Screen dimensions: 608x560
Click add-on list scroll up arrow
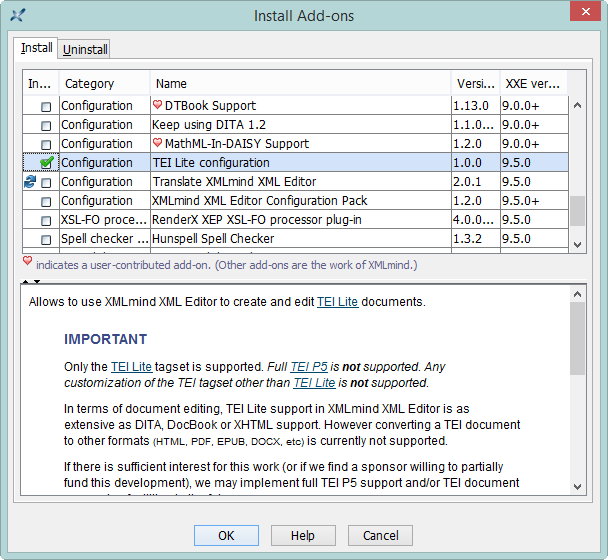[577, 105]
